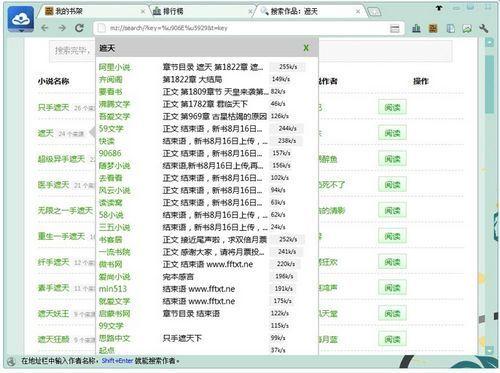The height and width of the screenshot is (373, 500).
Task: Click 阅读 button for 只手遮天 row
Action: 392,107
